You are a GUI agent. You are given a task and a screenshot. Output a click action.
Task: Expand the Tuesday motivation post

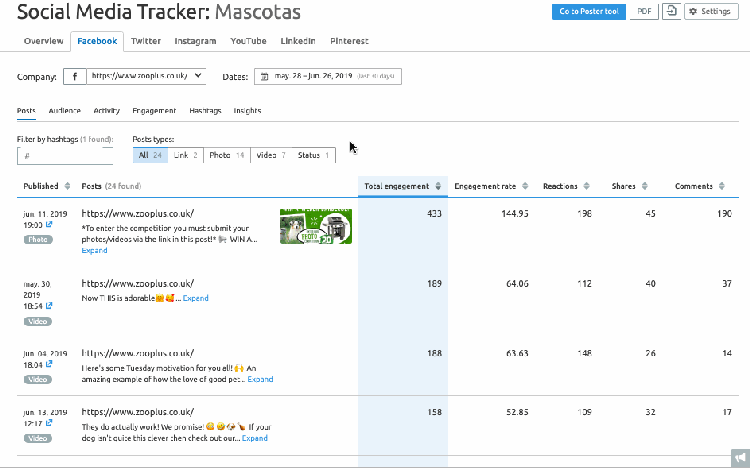pos(260,379)
